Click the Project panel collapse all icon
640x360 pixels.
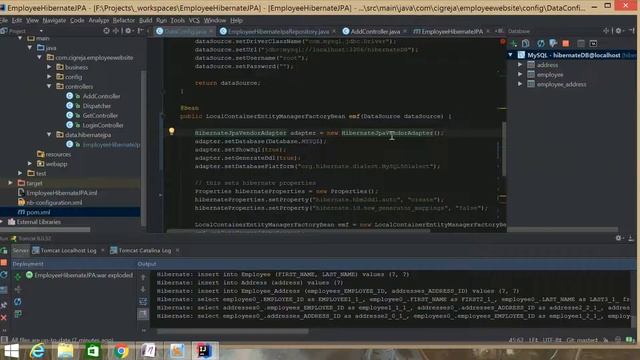tap(116, 31)
